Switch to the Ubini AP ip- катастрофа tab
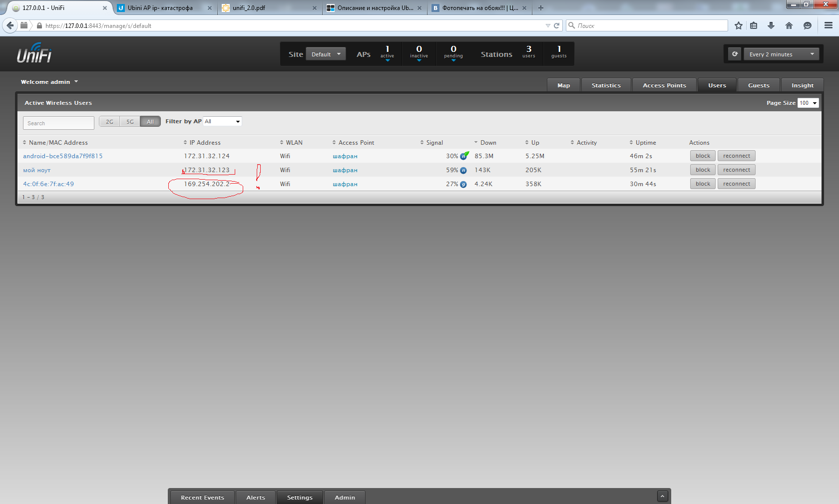Screen dimensions: 839x504 click(160, 8)
